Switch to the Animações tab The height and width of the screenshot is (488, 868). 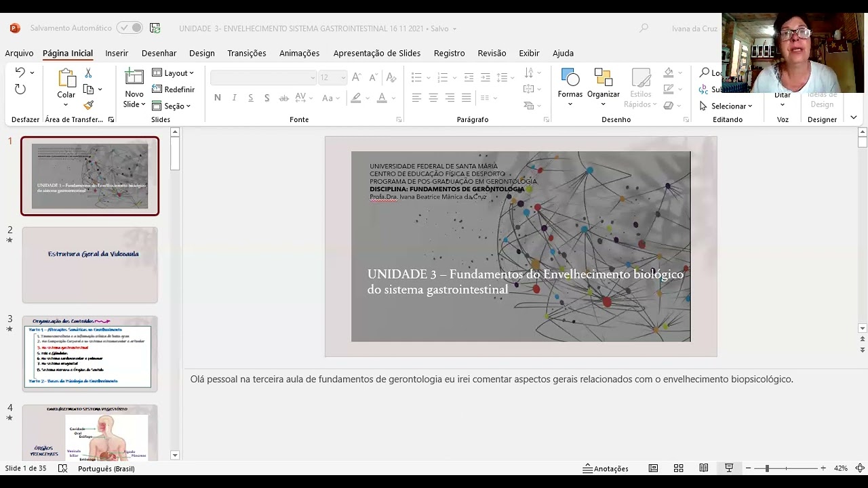(299, 53)
